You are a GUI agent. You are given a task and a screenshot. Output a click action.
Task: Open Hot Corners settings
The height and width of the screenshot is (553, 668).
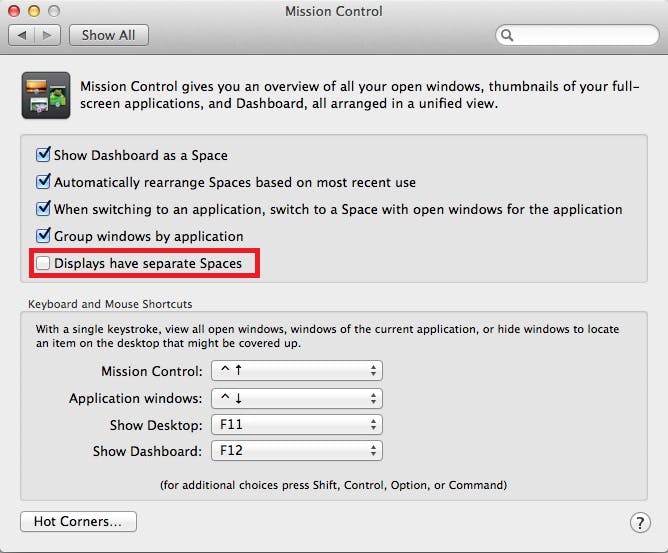[78, 521]
